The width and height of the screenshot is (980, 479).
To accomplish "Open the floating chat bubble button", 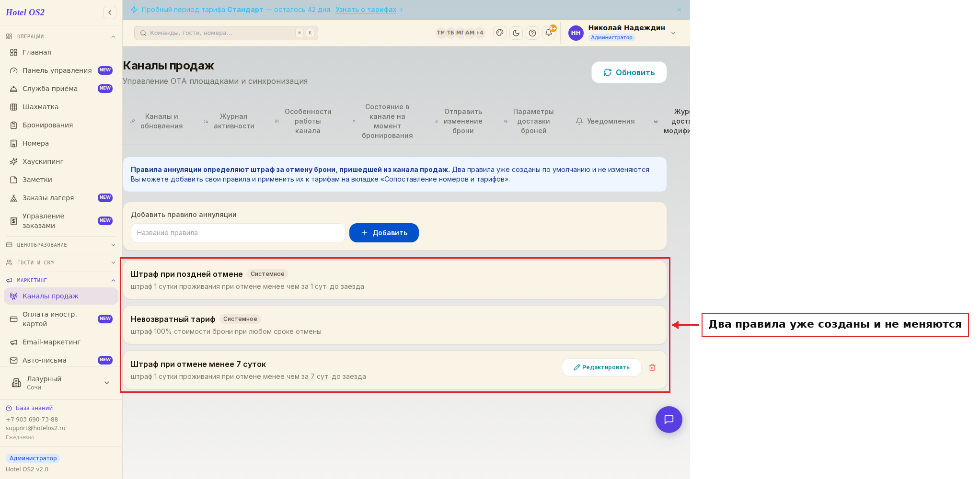I will [669, 420].
